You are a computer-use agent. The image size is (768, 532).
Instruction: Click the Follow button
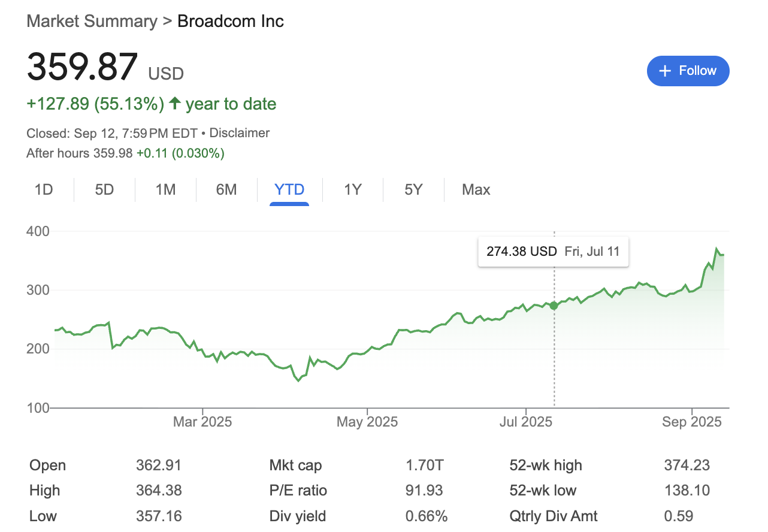click(x=688, y=71)
